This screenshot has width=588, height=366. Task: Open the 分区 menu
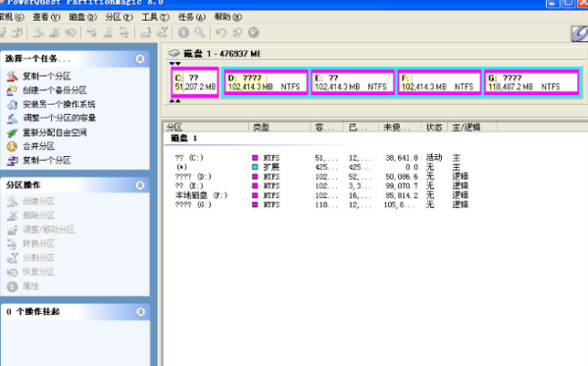(x=119, y=17)
